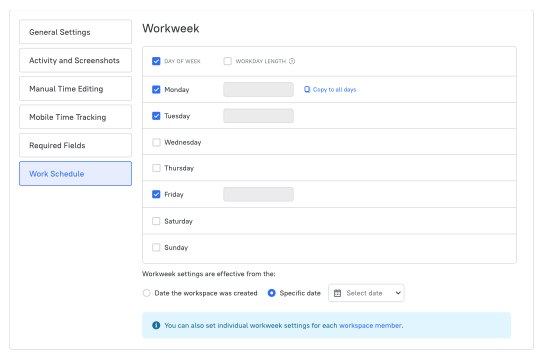Select Date the workspace was created

click(146, 293)
